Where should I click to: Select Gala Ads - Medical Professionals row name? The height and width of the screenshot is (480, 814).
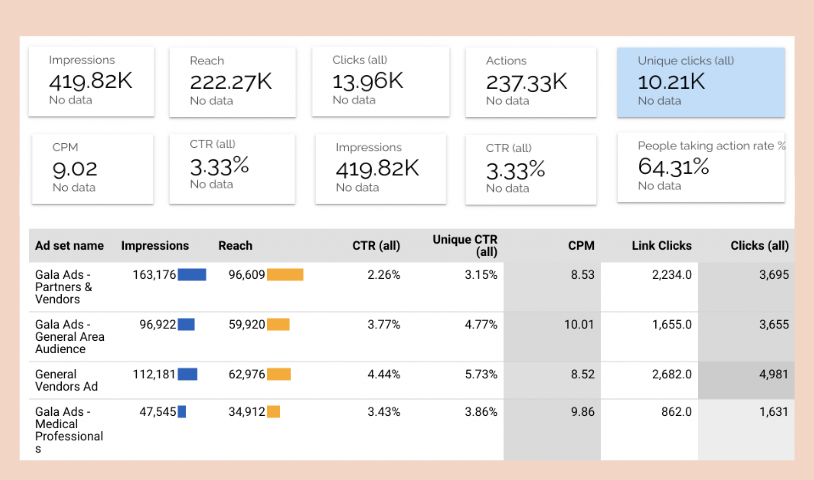point(69,430)
